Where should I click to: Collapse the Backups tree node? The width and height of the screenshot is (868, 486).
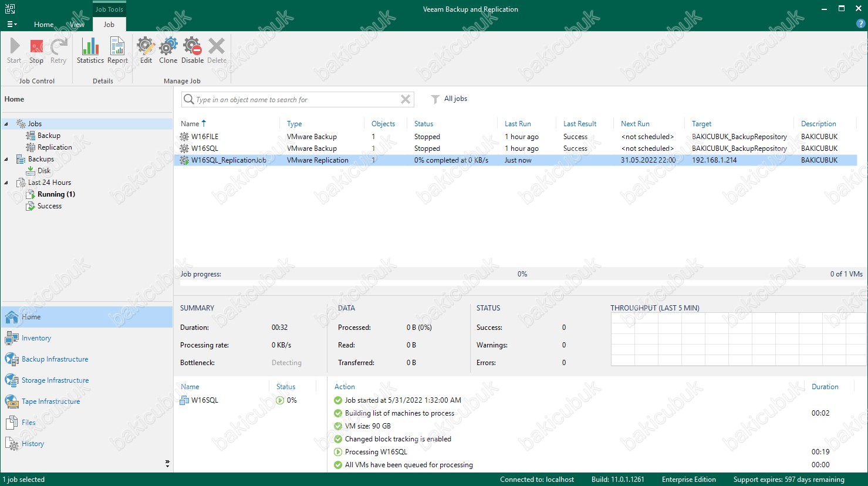6,159
